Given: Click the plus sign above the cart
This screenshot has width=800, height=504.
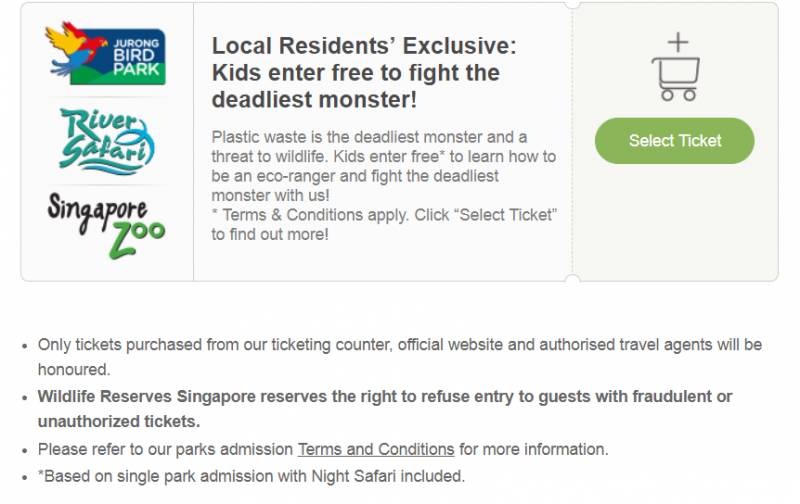Looking at the screenshot, I should 677,42.
